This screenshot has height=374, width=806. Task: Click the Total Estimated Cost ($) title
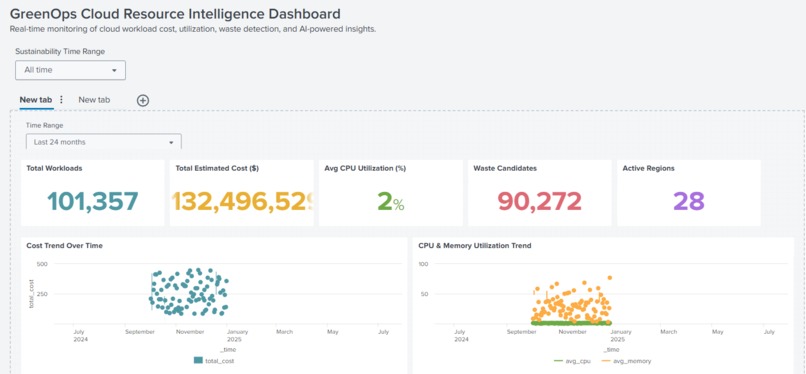[217, 168]
